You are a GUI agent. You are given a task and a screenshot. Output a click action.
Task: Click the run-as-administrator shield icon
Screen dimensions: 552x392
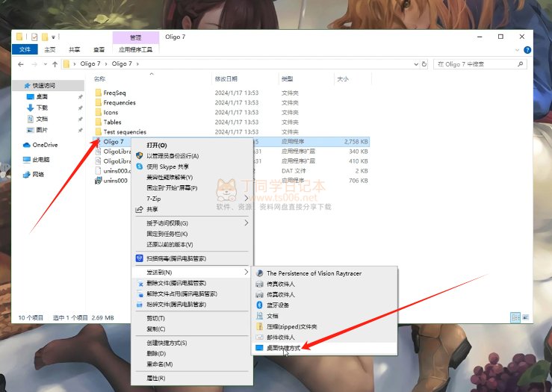140,155
